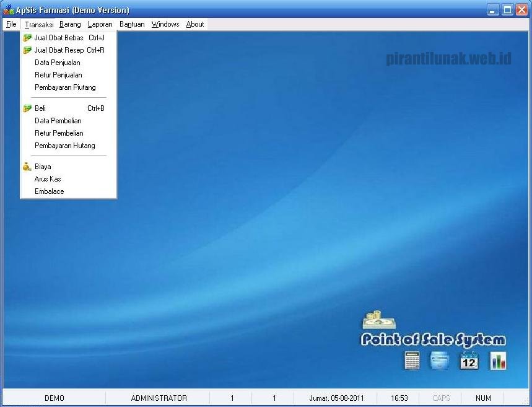
Task: Click the date Jumat, 05-08-2011
Action: 336,398
